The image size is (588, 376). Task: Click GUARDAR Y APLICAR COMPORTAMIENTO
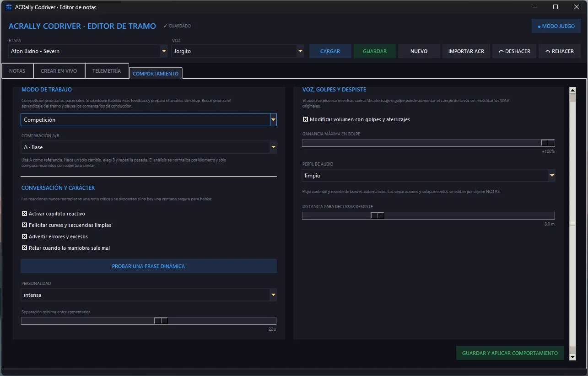click(510, 353)
